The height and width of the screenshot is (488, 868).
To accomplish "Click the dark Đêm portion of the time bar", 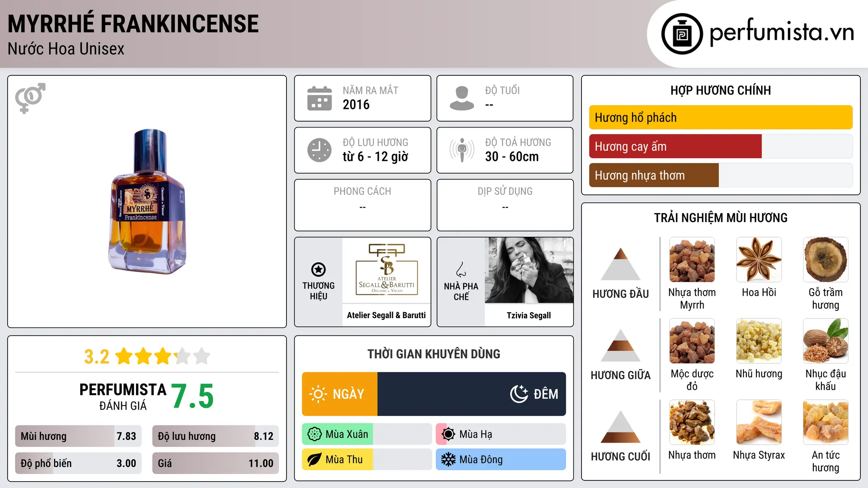I will click(x=472, y=394).
